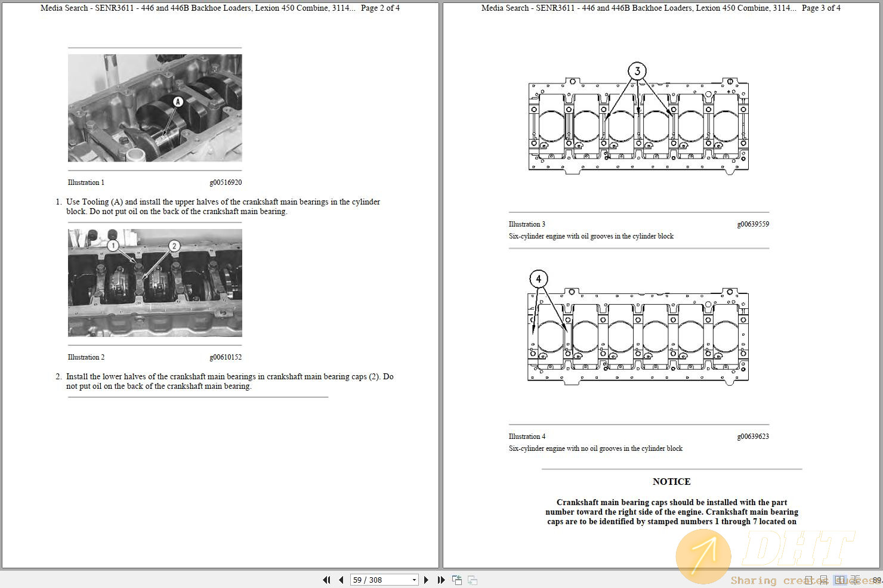The image size is (883, 588).
Task: Click the NOTICE heading text
Action: pyautogui.click(x=671, y=481)
